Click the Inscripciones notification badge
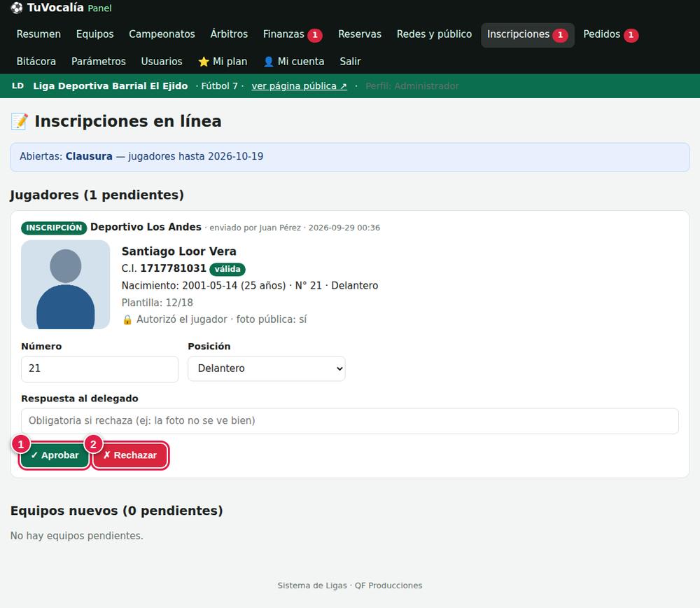Viewport: 700px width, 608px height. [560, 35]
